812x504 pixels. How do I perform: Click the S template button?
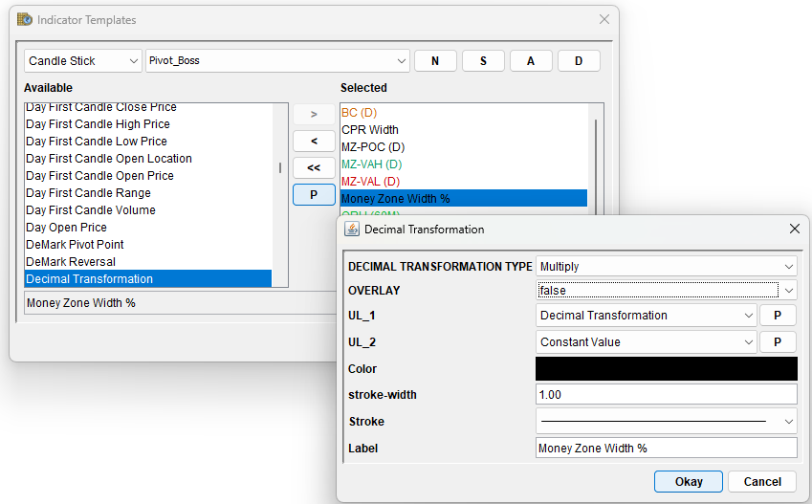pos(483,61)
